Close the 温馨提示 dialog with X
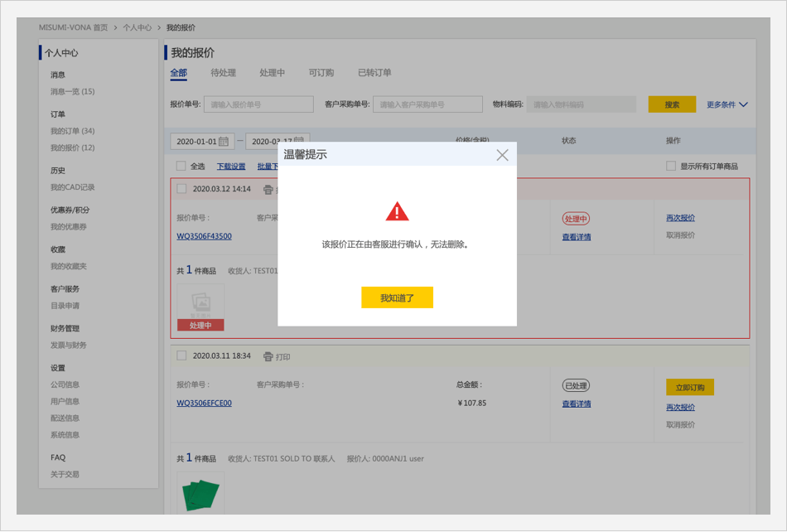The height and width of the screenshot is (532, 787). pyautogui.click(x=502, y=155)
